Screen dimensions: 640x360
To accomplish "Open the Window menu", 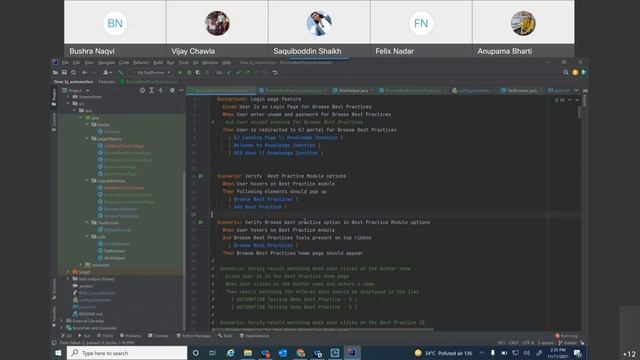I will click(210, 62).
